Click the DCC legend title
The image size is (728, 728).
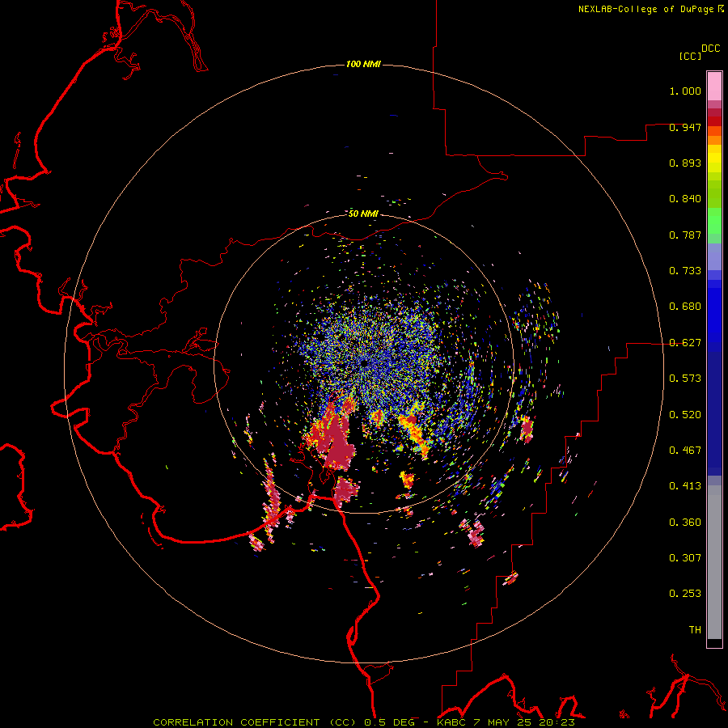(711, 49)
